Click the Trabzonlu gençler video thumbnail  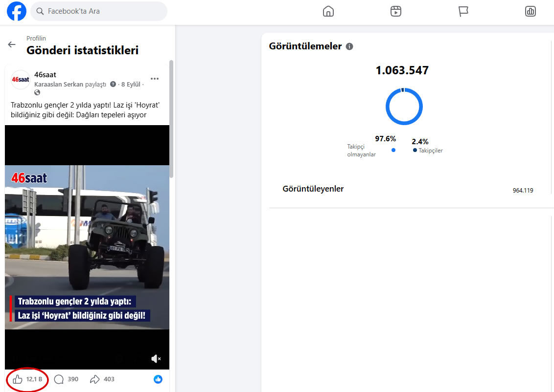[87, 247]
